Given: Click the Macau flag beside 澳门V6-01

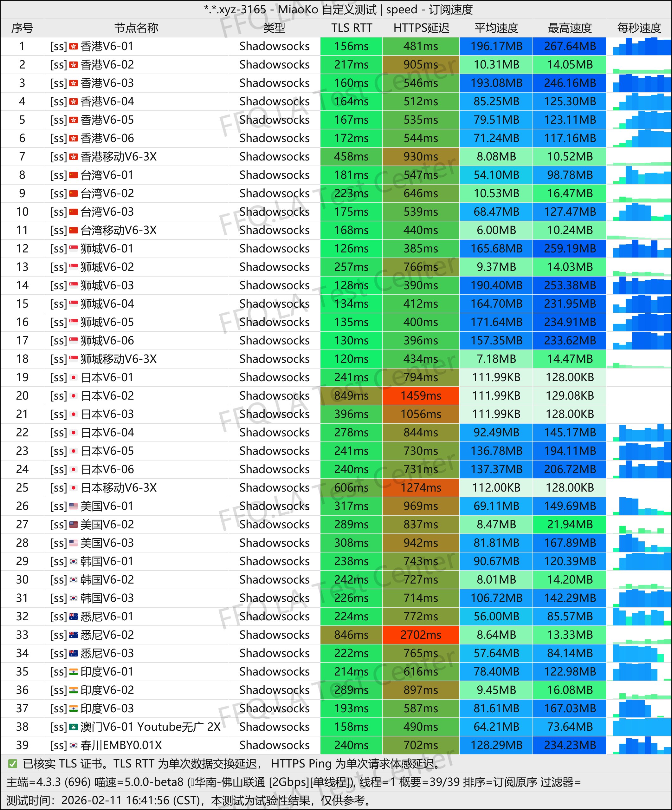Looking at the screenshot, I should click(74, 727).
